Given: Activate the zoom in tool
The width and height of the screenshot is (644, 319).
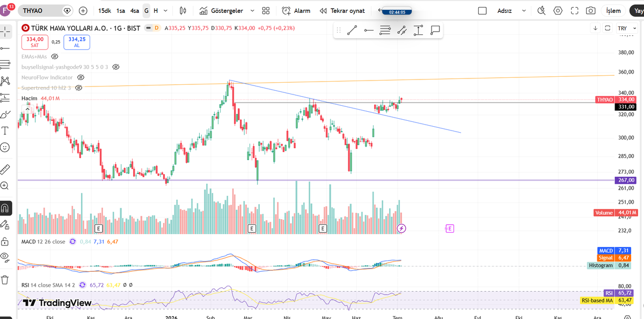Looking at the screenshot, I should tap(5, 186).
